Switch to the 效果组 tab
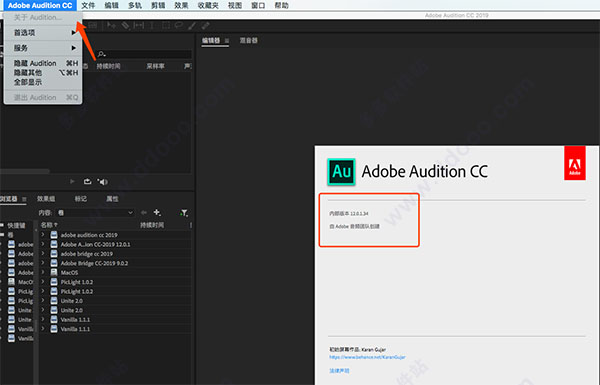600x385 pixels. pyautogui.click(x=46, y=199)
